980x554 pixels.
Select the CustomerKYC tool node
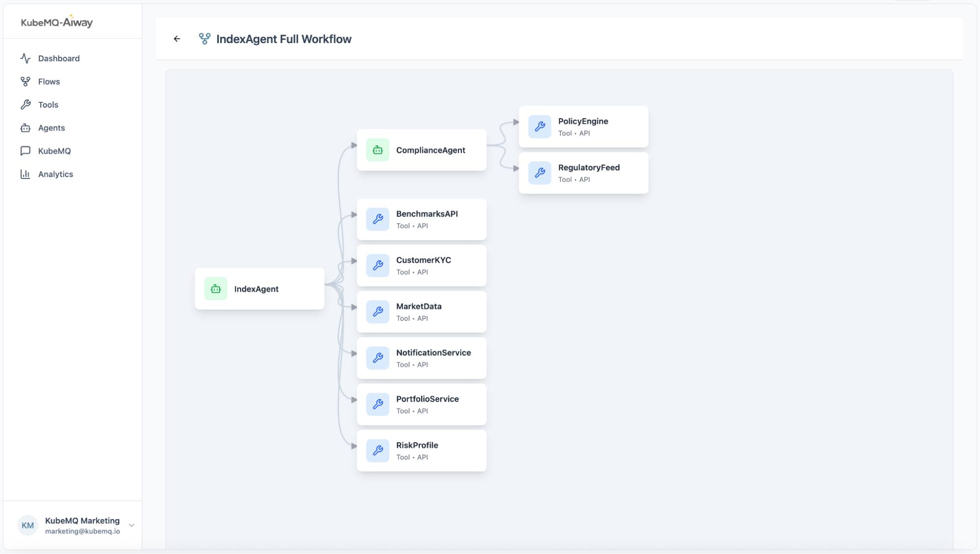[422, 265]
